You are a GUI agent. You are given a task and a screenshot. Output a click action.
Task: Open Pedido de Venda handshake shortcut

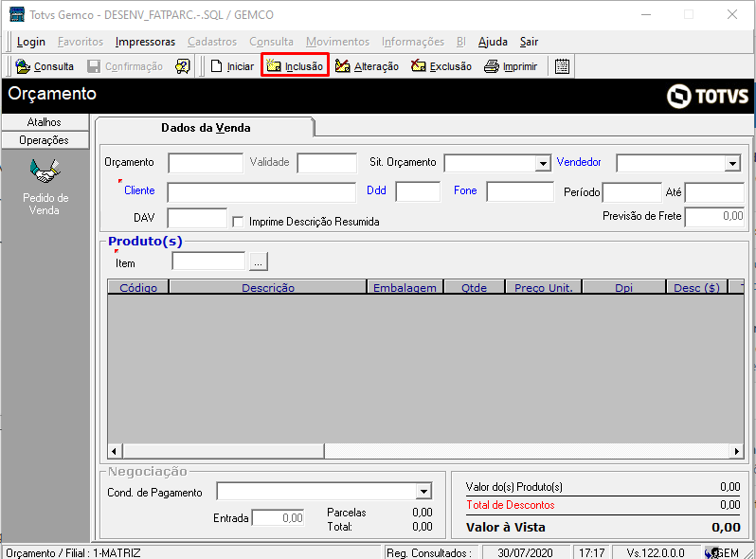[x=45, y=171]
